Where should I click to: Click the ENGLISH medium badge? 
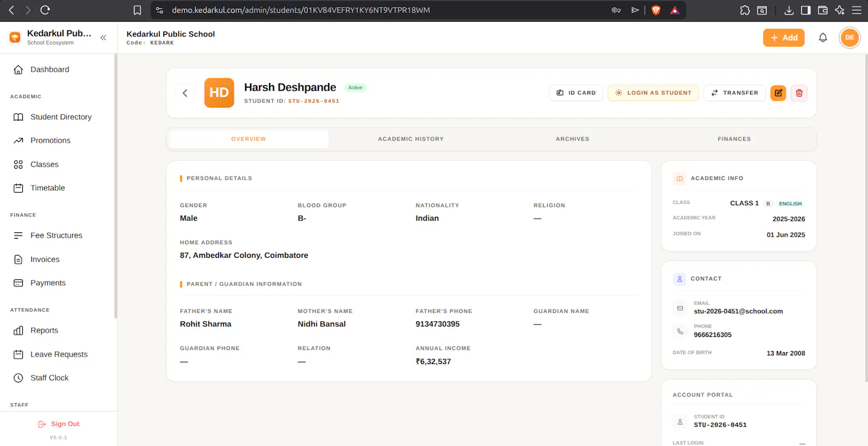point(790,203)
